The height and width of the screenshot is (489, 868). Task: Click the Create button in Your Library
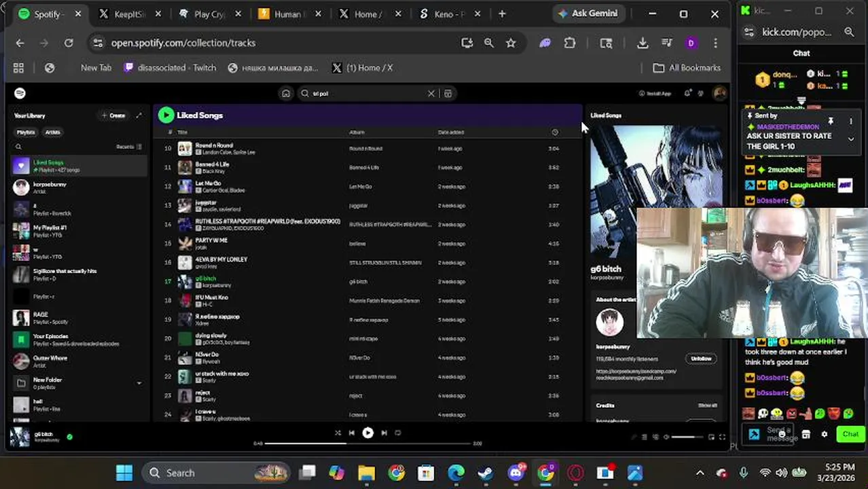[x=113, y=115]
